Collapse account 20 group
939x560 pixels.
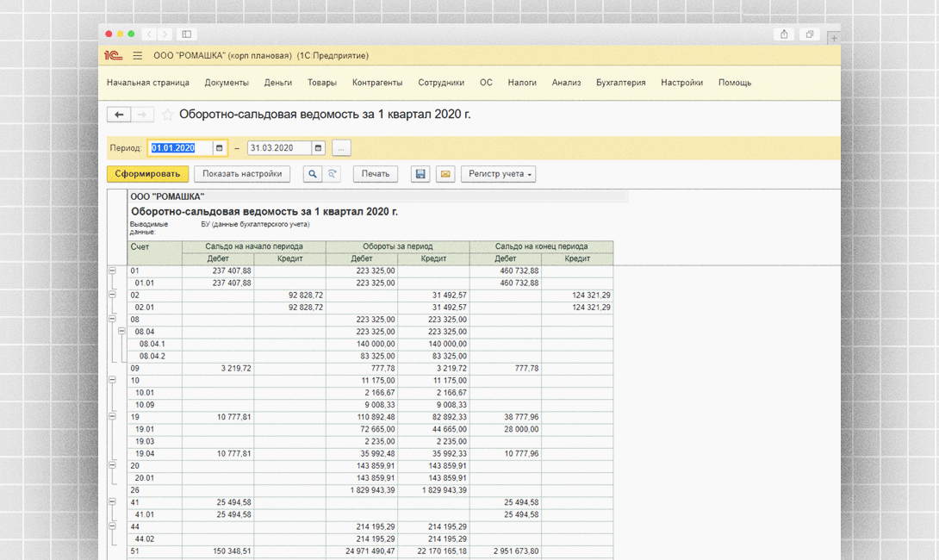(x=113, y=465)
